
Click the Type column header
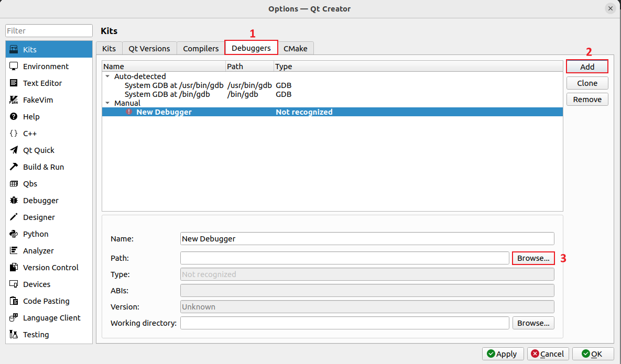click(x=418, y=66)
